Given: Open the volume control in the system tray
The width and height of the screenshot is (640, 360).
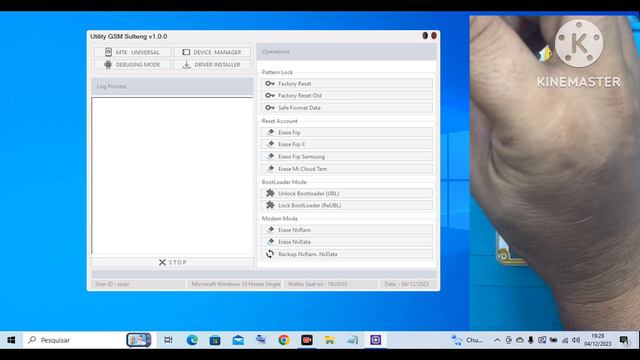Looking at the screenshot, I should point(576,340).
